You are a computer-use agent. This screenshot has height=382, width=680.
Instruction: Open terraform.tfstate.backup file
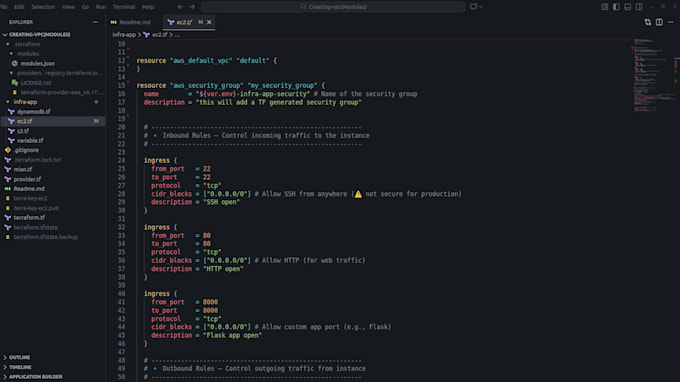tap(46, 237)
